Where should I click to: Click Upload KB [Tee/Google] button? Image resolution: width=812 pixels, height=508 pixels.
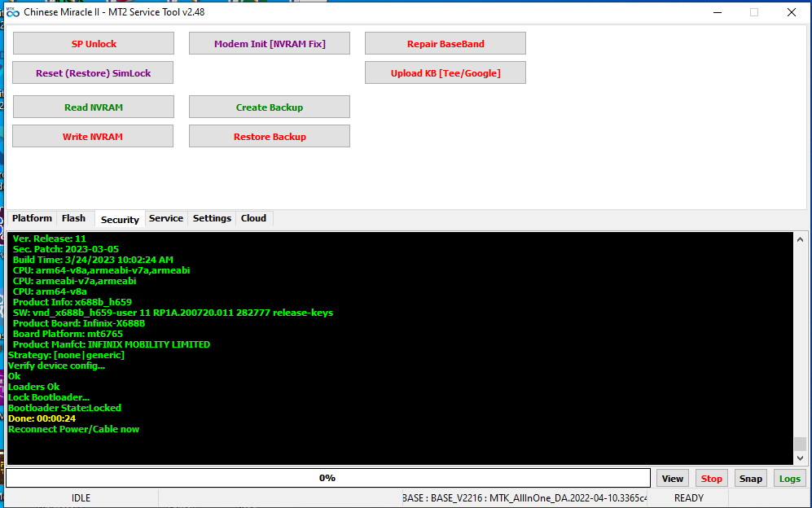click(445, 73)
